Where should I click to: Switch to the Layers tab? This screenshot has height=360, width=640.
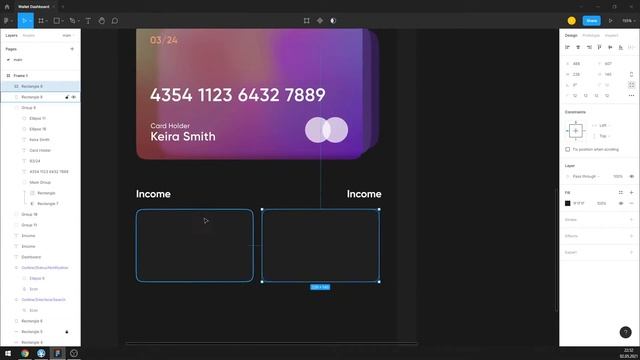(11, 36)
